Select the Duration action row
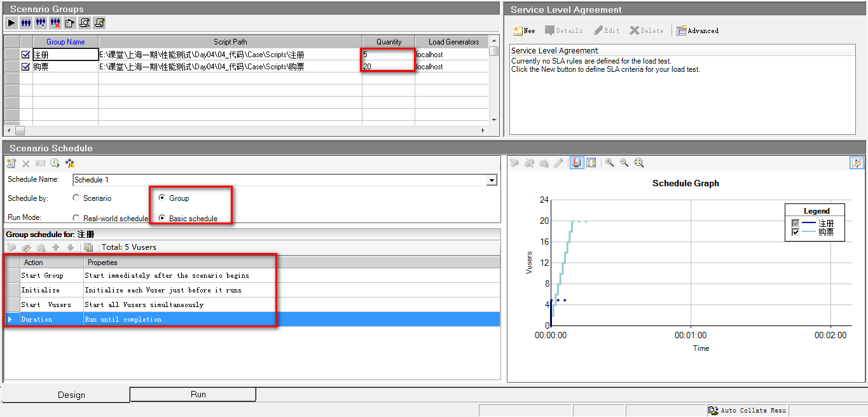This screenshot has width=868, height=417. pyautogui.click(x=252, y=319)
